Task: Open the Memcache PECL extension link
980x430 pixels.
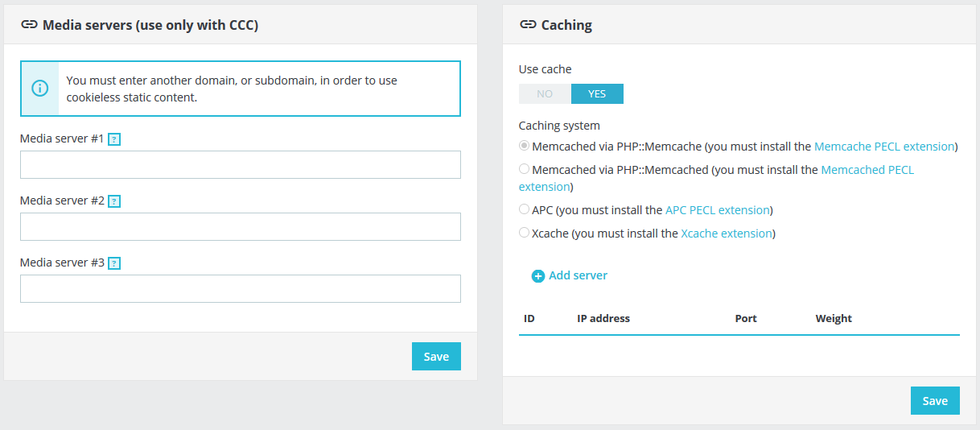Action: click(x=884, y=147)
